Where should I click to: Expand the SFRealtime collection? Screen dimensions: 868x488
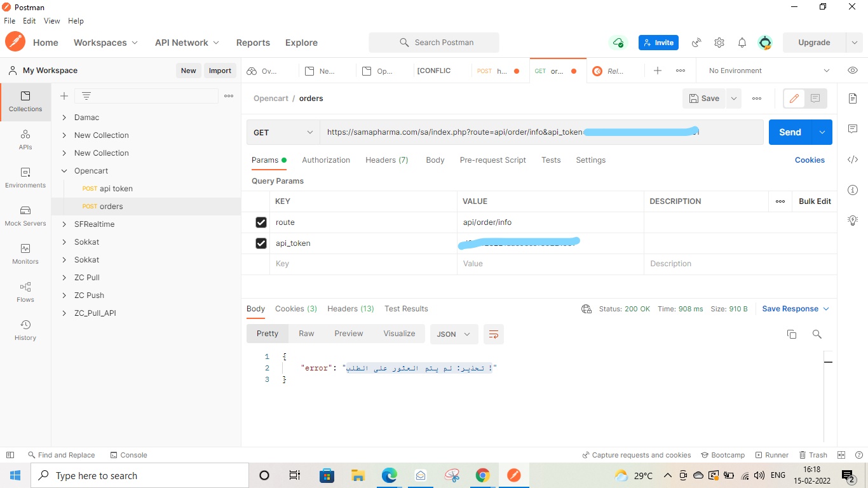click(x=64, y=224)
